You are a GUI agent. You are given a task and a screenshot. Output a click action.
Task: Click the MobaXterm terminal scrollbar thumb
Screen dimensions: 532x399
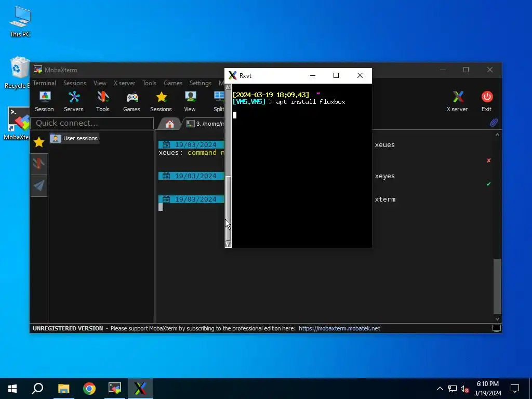point(497,287)
